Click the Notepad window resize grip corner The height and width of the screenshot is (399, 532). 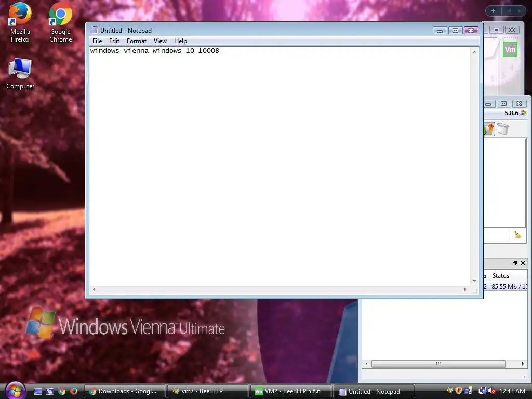coord(475,291)
